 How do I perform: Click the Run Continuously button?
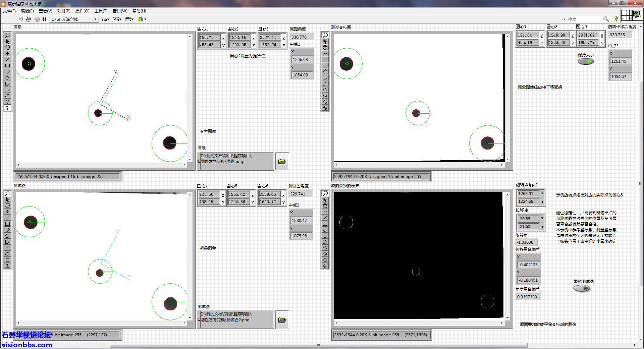29,19
